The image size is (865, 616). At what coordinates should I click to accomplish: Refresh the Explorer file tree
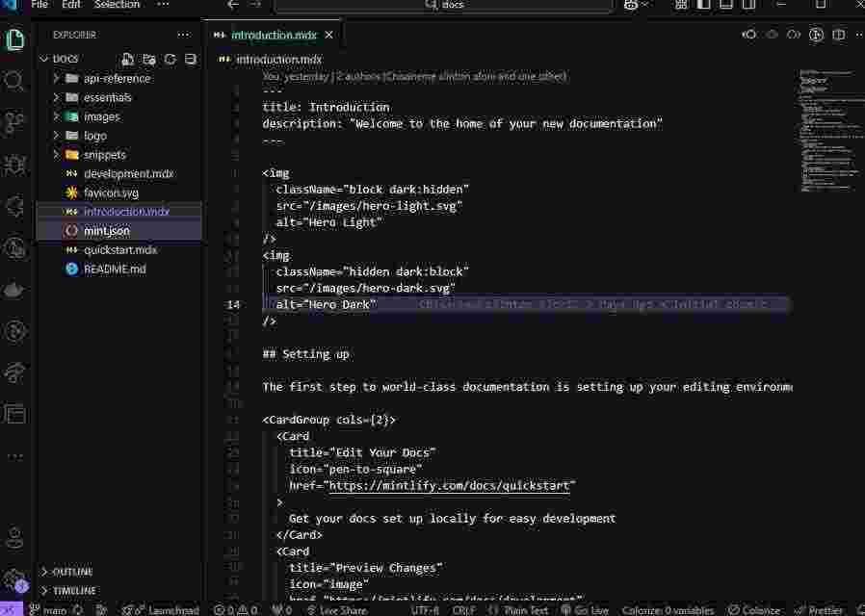(170, 60)
